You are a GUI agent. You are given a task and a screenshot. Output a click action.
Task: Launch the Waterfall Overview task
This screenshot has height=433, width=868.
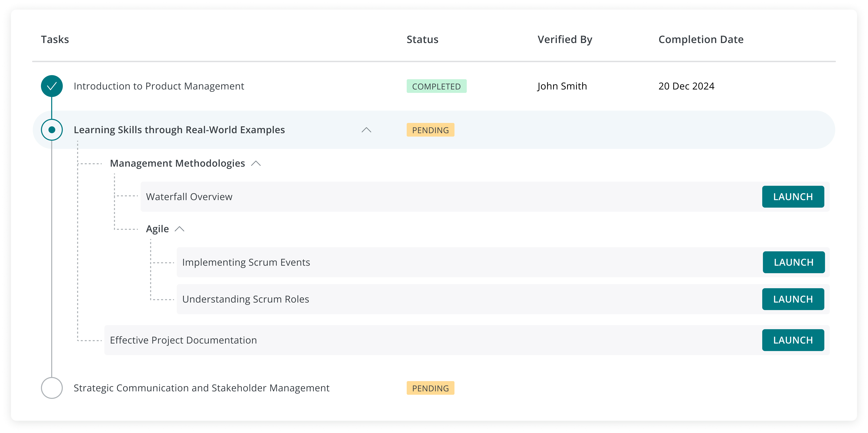(793, 197)
